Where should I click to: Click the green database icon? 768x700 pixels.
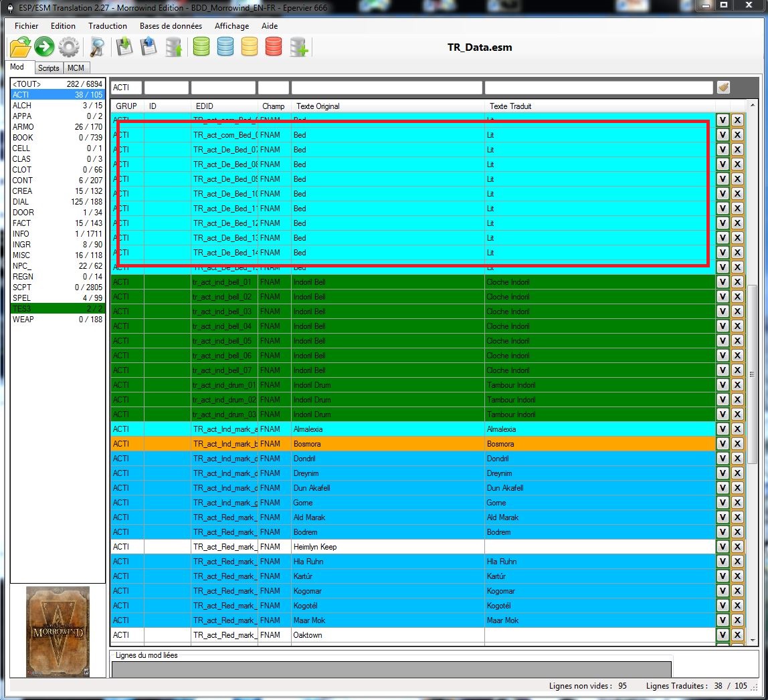click(201, 47)
